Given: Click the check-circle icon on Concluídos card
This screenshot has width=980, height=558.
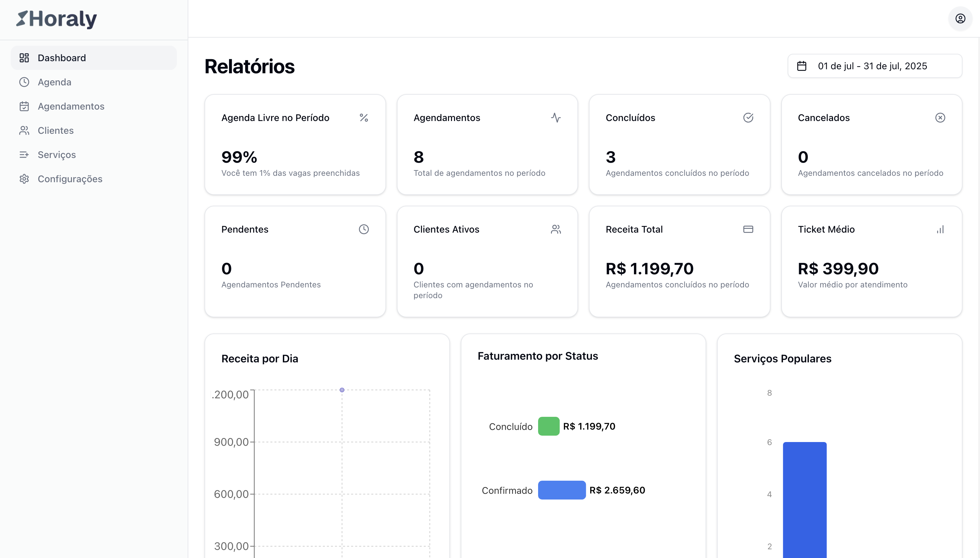Looking at the screenshot, I should [x=748, y=118].
